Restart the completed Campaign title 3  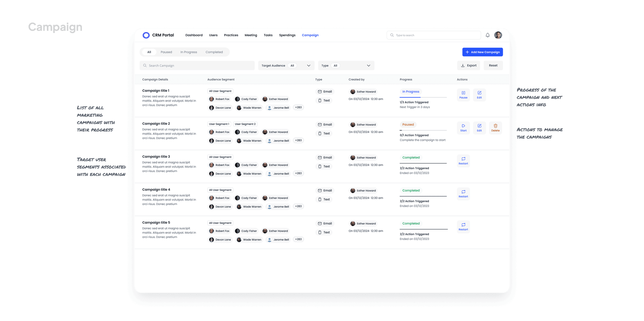pyautogui.click(x=463, y=161)
